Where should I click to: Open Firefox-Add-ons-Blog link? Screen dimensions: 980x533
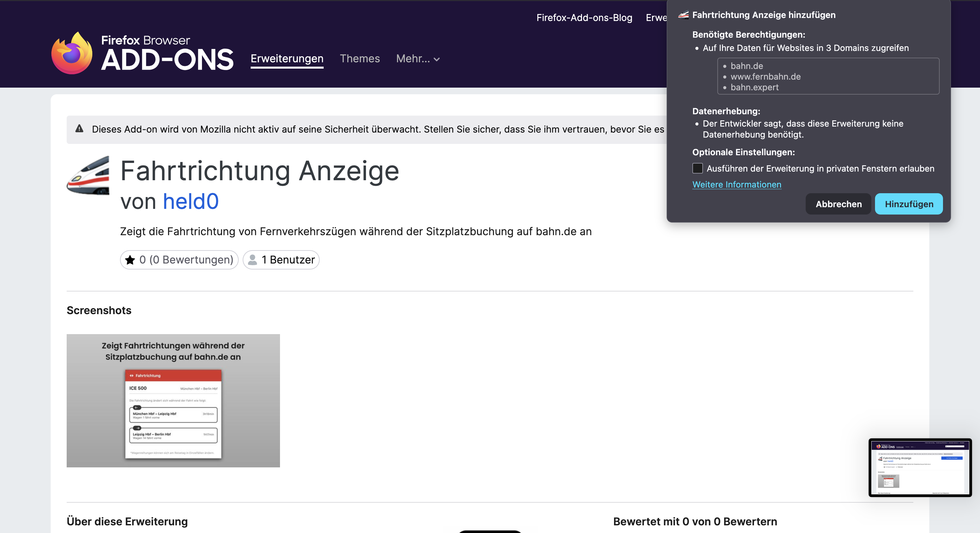(x=584, y=17)
